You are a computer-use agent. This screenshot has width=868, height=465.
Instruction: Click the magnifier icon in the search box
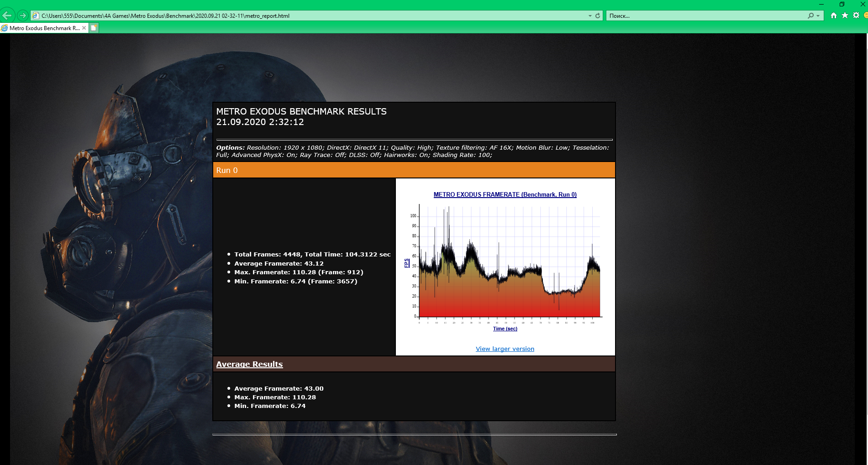(x=810, y=16)
